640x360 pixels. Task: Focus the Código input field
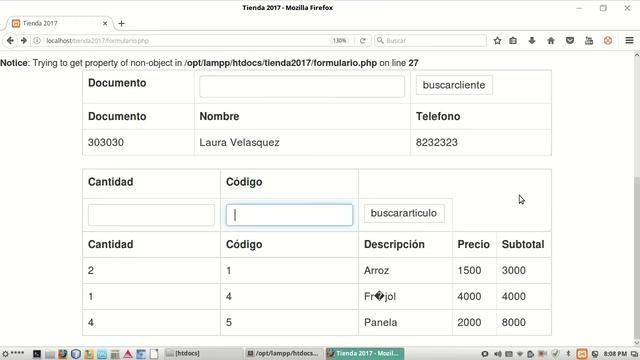289,215
